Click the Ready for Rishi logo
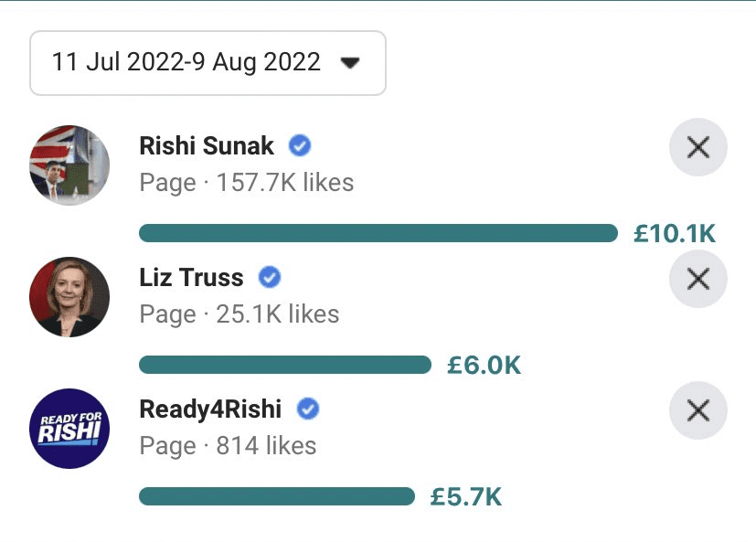The image size is (756, 542). 69,429
